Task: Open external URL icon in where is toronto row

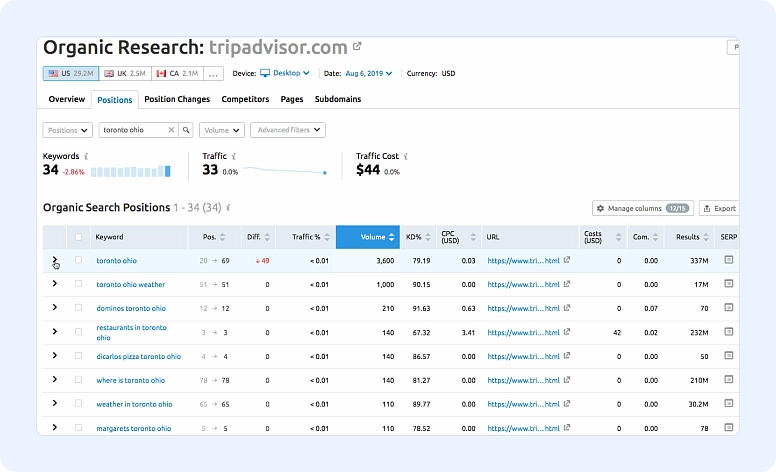Action: 567,379
